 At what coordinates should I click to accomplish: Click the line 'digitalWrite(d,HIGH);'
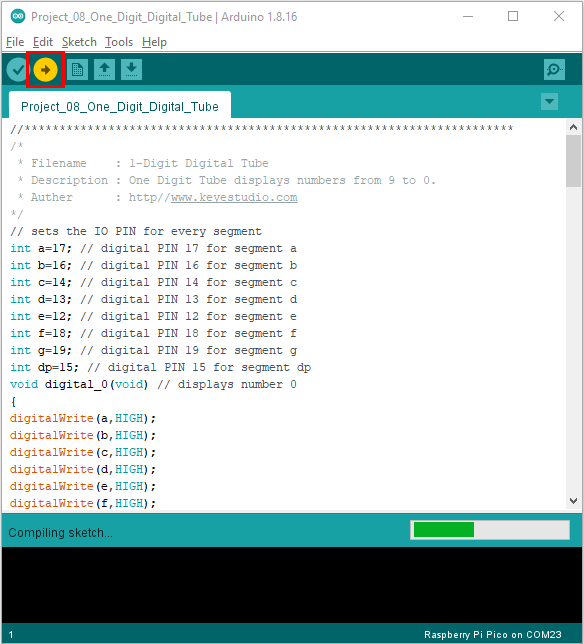click(83, 469)
